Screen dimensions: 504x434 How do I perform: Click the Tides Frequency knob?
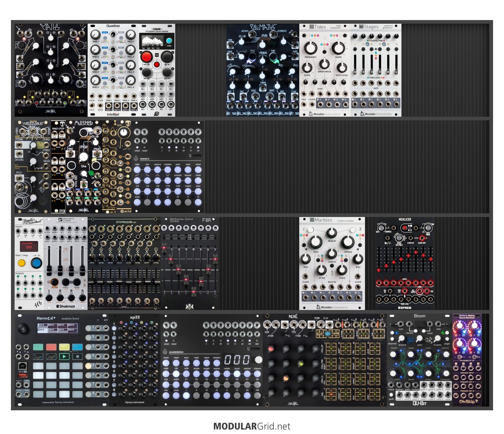(x=310, y=48)
